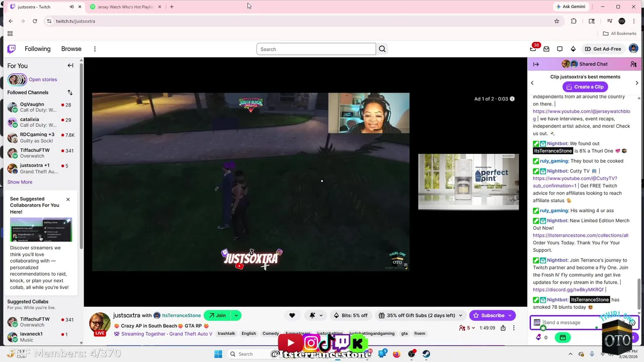Click Get Ad-Free button
The height and width of the screenshot is (362, 644).
(603, 49)
